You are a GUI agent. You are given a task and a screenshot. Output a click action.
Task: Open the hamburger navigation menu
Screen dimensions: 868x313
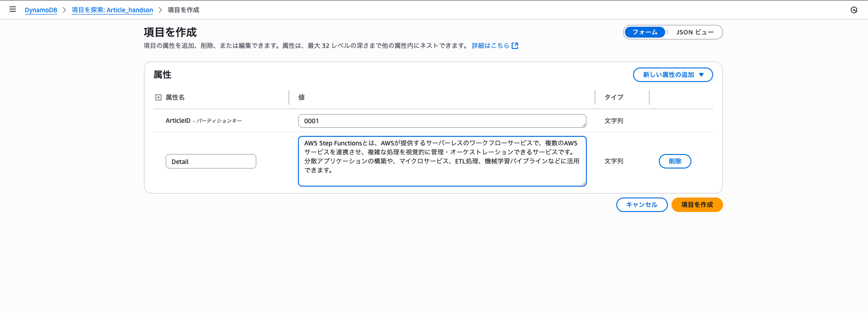pyautogui.click(x=13, y=9)
